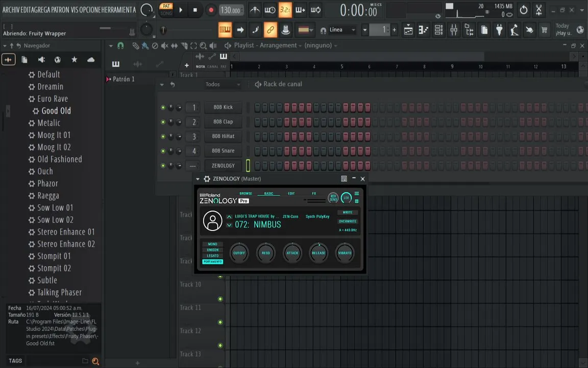Click the loop recording icon
This screenshot has height=368, width=588.
pyautogui.click(x=315, y=10)
